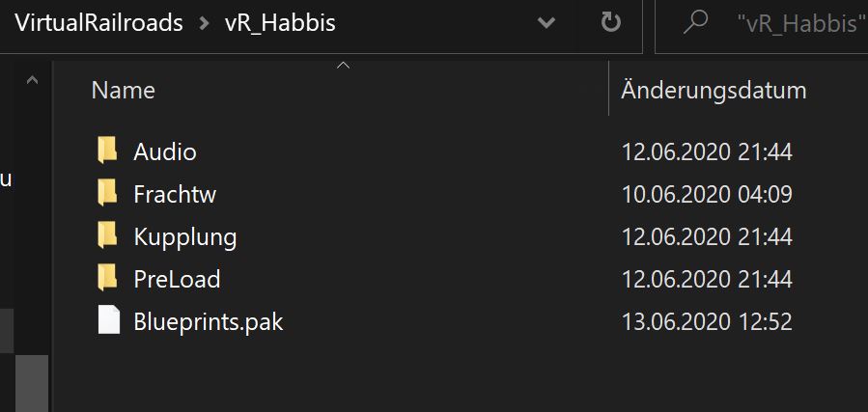
Task: Sort by the Änderungsdatum column header
Action: point(714,91)
